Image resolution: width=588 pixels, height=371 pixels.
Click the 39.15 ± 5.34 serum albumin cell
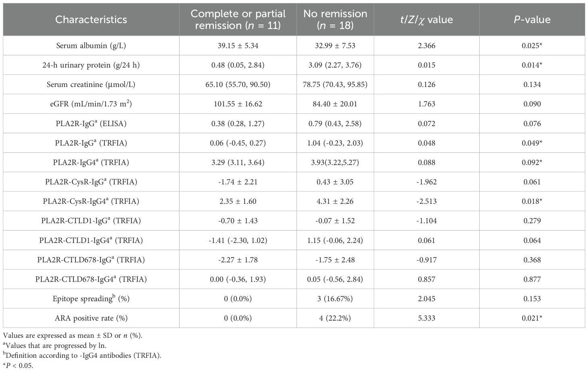pos(238,46)
